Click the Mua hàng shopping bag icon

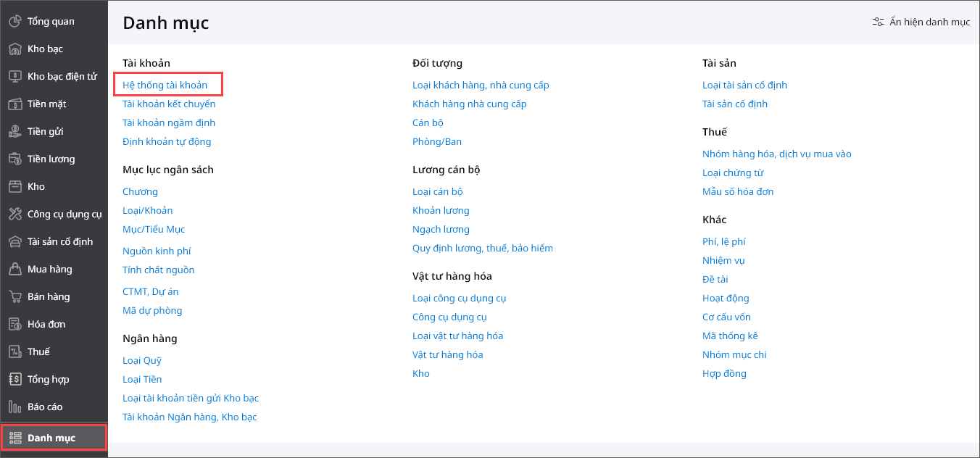click(14, 269)
